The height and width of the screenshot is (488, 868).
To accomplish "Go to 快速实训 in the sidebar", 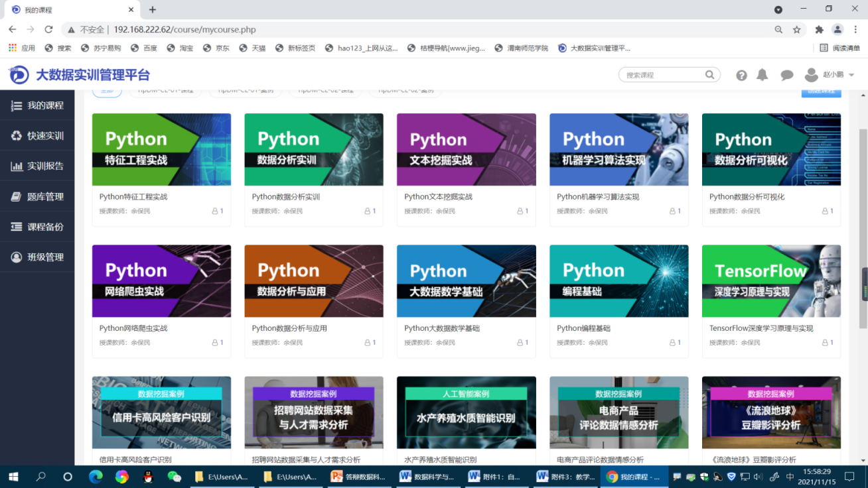I will point(38,136).
